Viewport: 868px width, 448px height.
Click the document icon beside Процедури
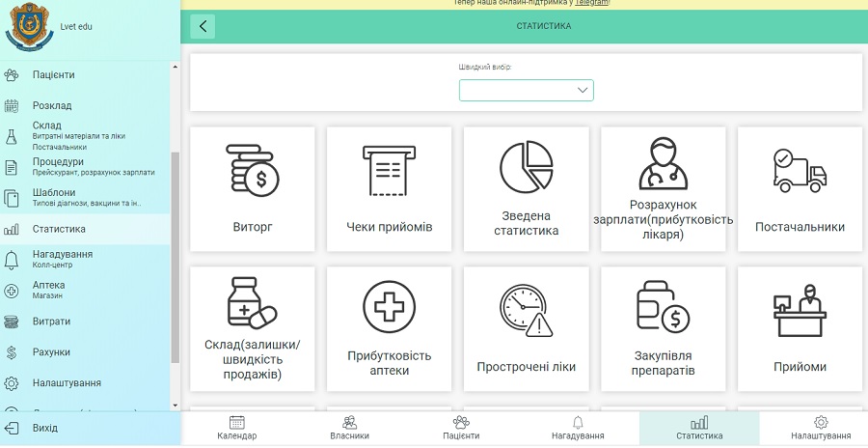11,167
